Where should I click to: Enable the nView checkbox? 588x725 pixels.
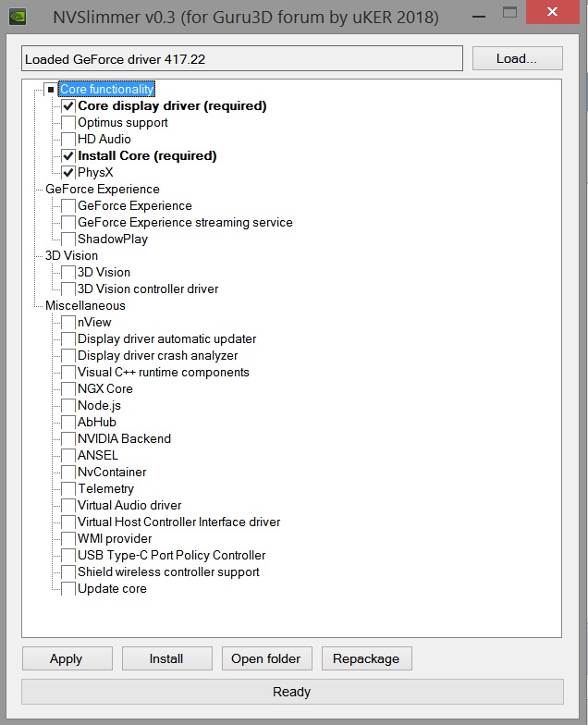point(68,322)
